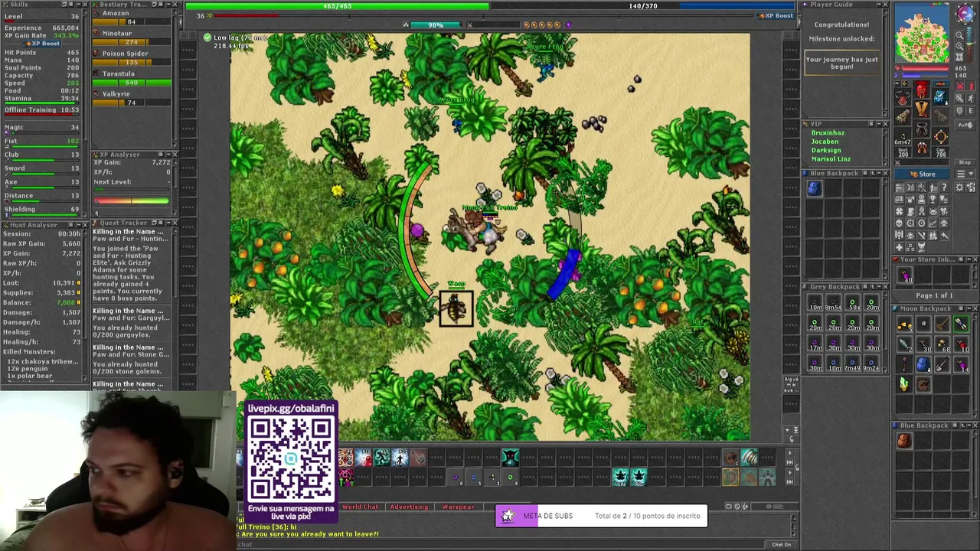Switch to Advertising chat tab
Viewport: 980px width, 551px height.
point(409,507)
